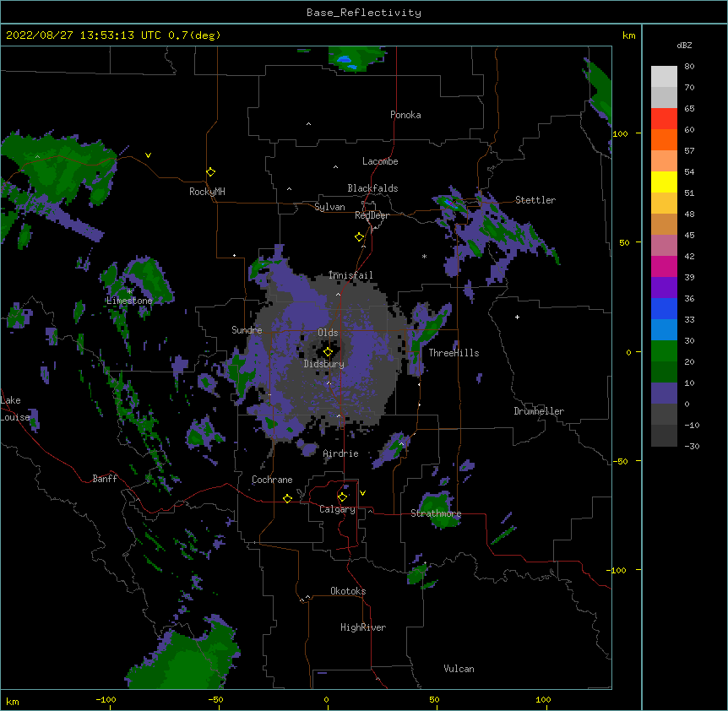This screenshot has height=711, width=728.
Task: Click the Cochrane label
Action: point(272,480)
